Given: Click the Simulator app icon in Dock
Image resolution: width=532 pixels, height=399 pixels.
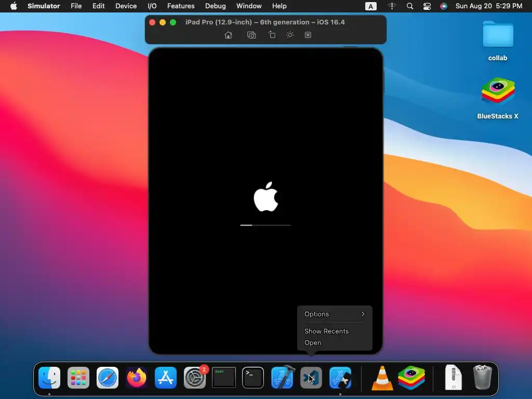Looking at the screenshot, I should pyautogui.click(x=340, y=378).
